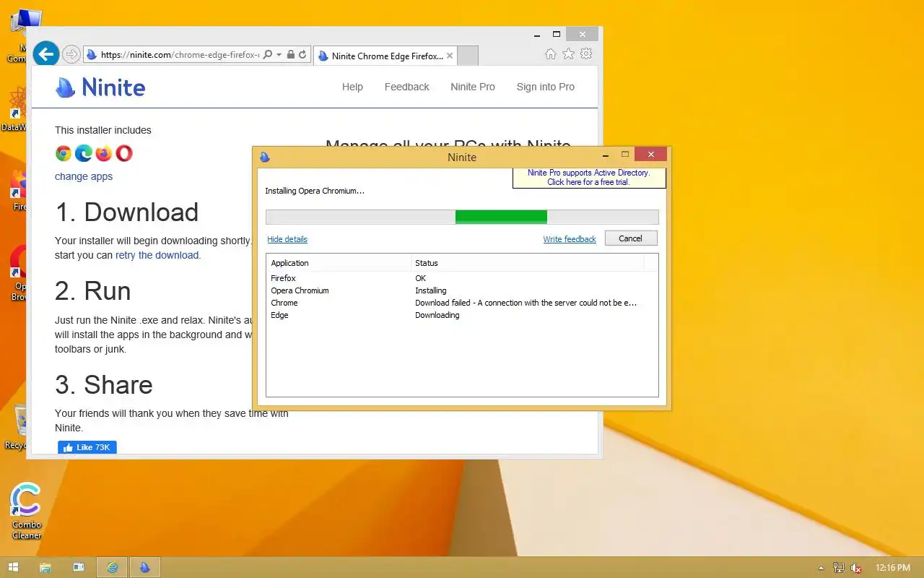Open the address bar dropdown arrow
The height and width of the screenshot is (578, 924).
pos(279,54)
